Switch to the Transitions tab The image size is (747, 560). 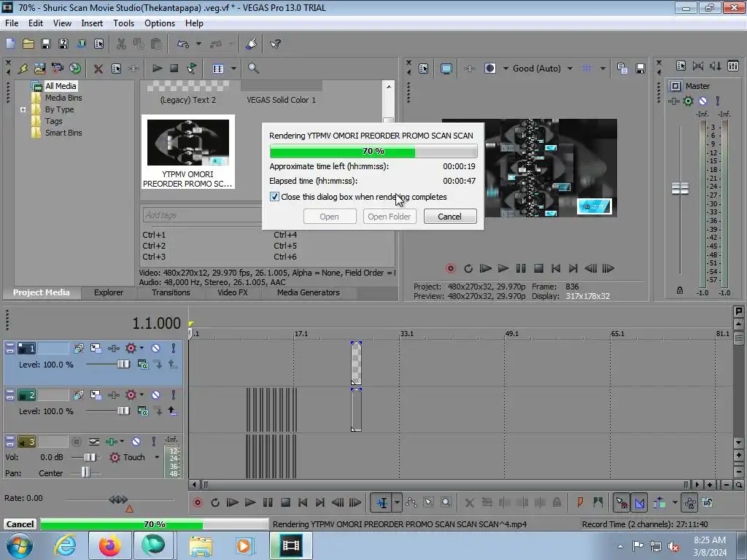coord(171,293)
